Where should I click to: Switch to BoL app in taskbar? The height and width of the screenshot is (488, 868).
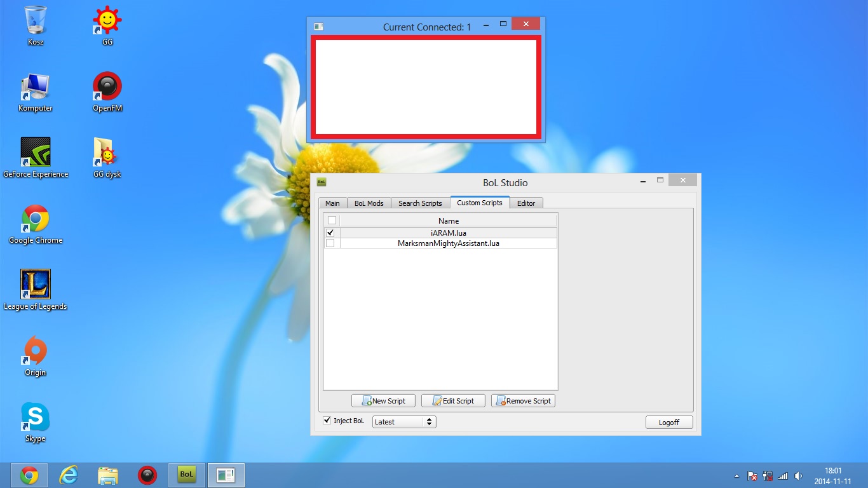click(x=186, y=475)
